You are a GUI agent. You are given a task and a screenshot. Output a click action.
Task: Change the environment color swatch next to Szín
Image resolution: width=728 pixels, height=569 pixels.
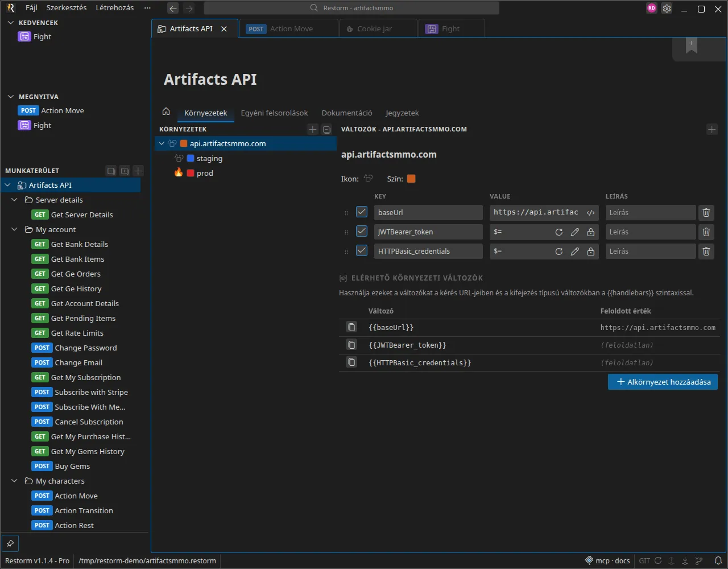[x=411, y=179]
